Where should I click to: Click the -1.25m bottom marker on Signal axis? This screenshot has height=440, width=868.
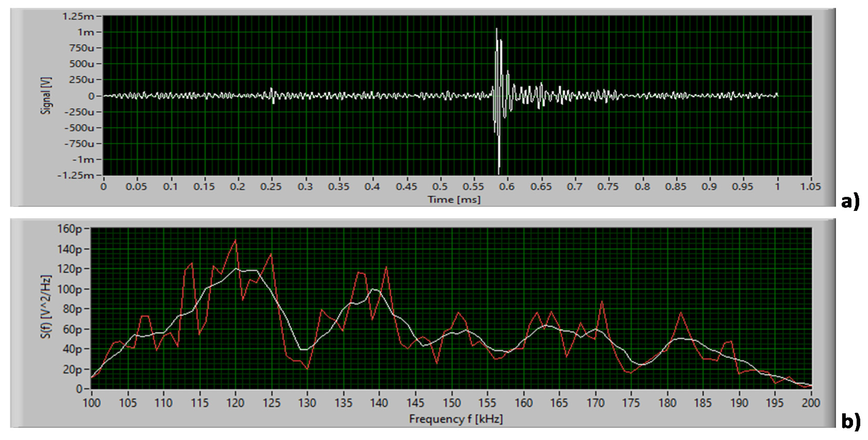pyautogui.click(x=76, y=175)
